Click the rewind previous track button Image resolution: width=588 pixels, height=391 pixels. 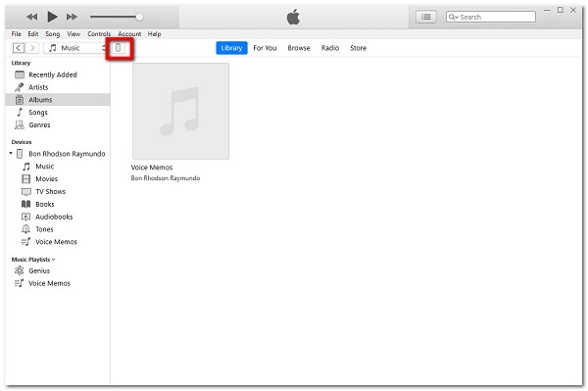pos(32,17)
